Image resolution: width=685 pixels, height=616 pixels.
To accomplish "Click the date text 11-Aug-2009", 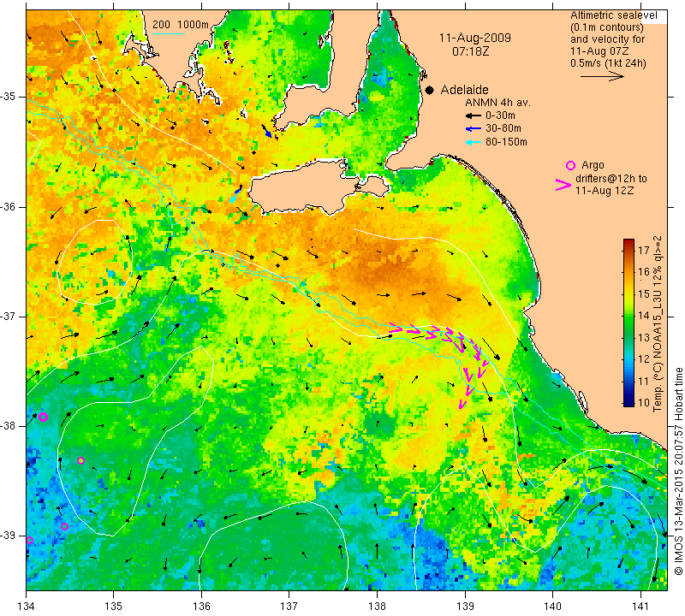I will pos(475,38).
